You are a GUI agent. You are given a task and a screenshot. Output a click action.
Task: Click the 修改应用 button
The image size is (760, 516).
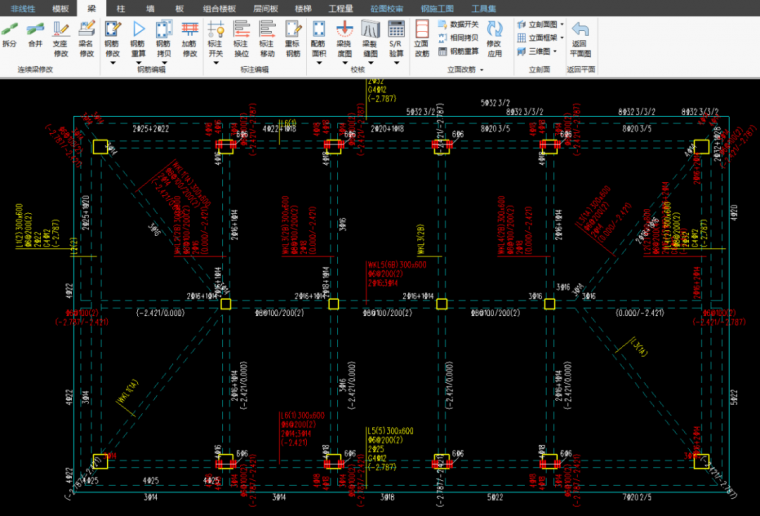(495, 40)
